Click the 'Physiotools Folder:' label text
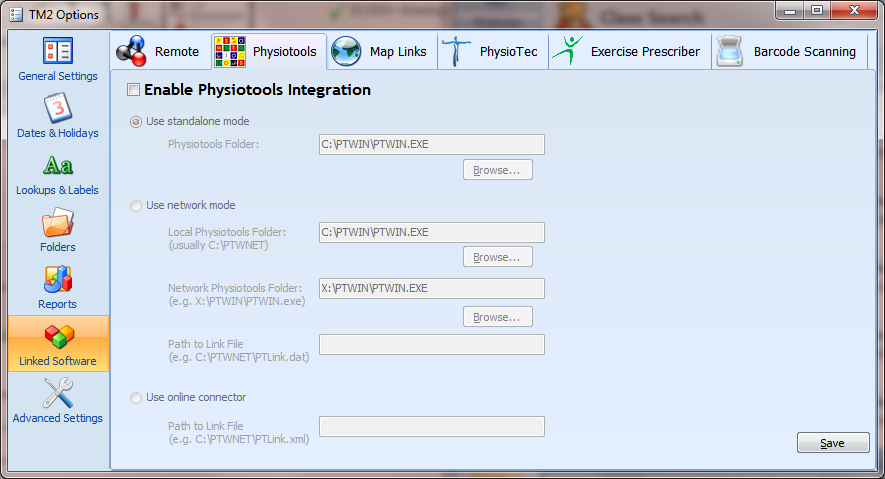Image resolution: width=885 pixels, height=479 pixels. (213, 144)
